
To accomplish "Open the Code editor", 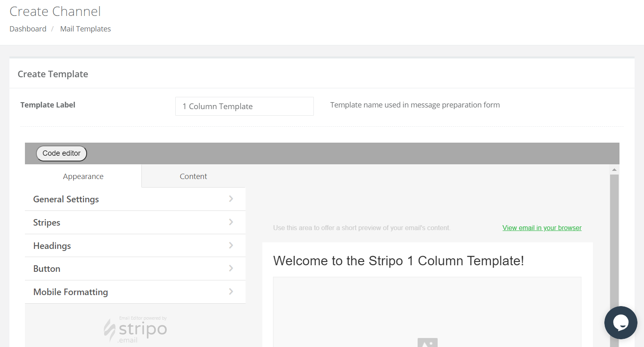I will pyautogui.click(x=62, y=153).
